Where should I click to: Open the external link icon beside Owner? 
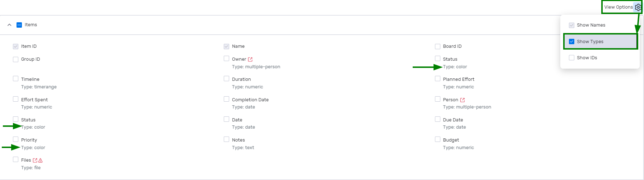pos(250,59)
